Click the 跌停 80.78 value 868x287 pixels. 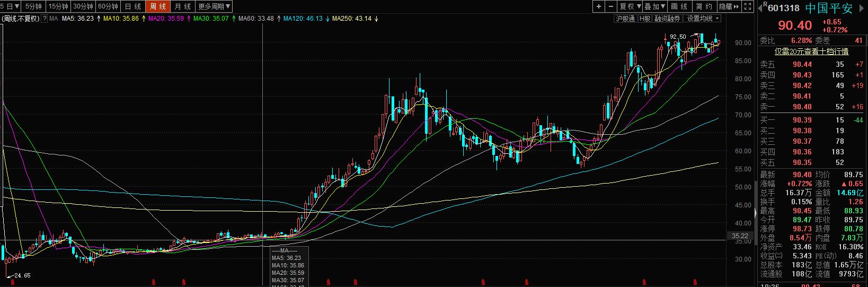point(854,229)
